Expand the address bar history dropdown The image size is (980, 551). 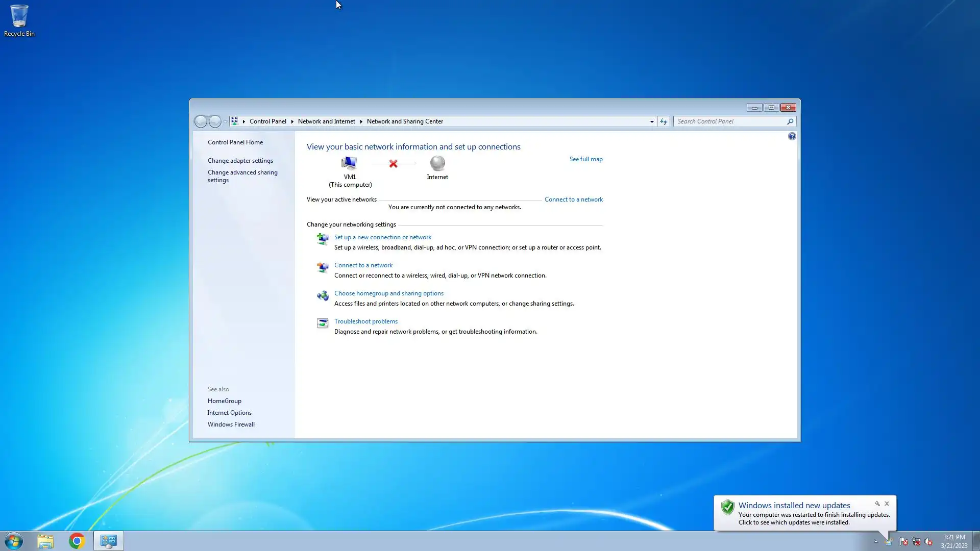[652, 121]
